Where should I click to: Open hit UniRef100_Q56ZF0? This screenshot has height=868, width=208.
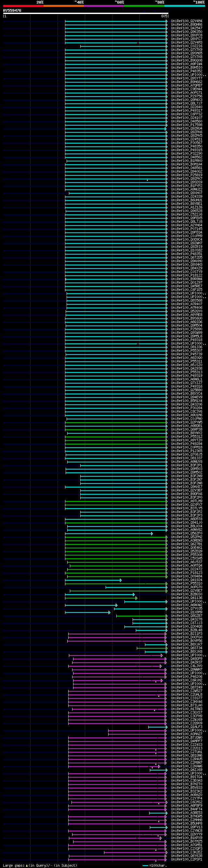[187, 533]
